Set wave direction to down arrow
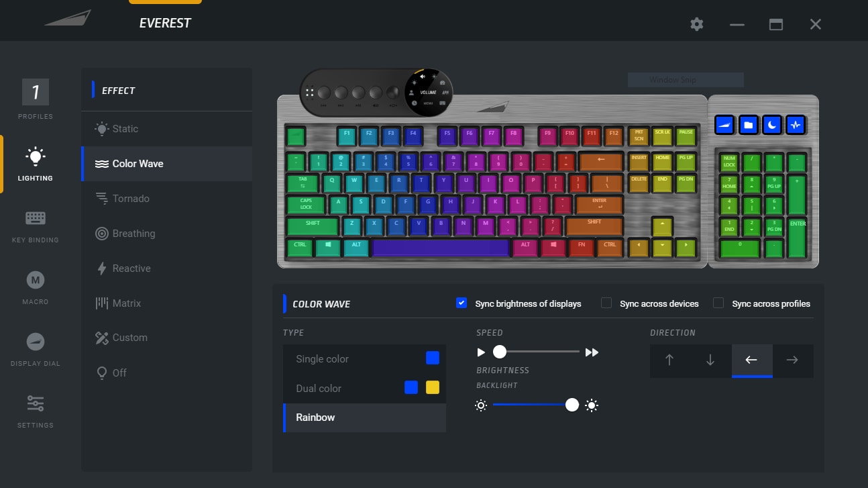This screenshot has height=488, width=868. pos(710,360)
